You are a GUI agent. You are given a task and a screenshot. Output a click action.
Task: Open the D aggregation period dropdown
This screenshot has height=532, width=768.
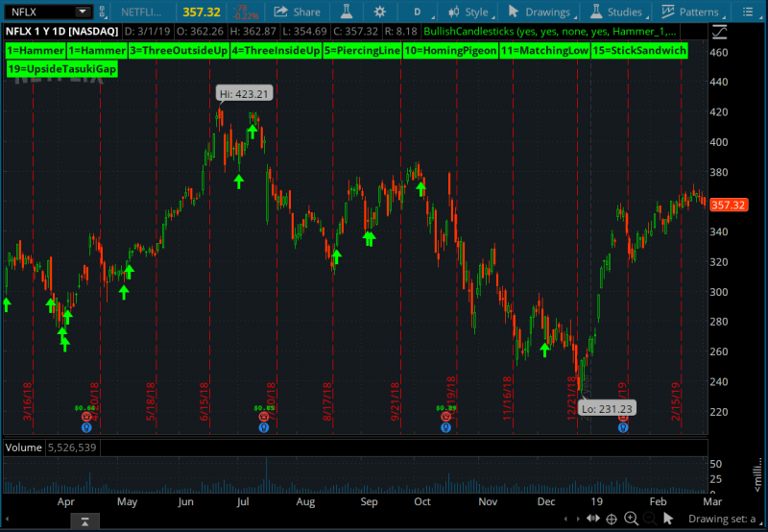[x=420, y=12]
